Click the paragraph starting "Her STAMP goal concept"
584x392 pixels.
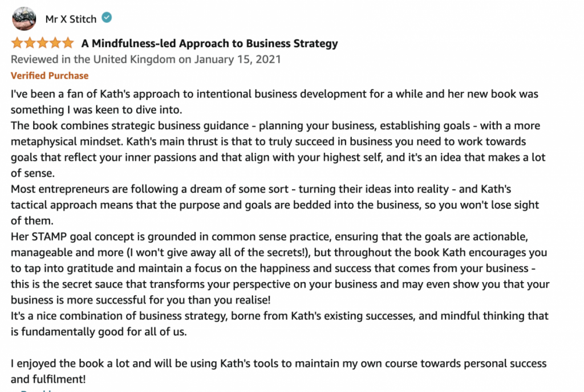280,268
